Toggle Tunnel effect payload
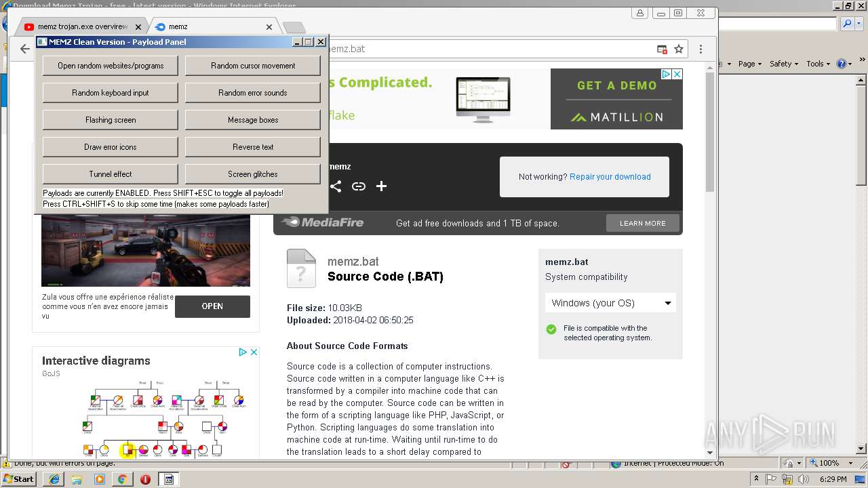The height and width of the screenshot is (488, 868). click(111, 174)
